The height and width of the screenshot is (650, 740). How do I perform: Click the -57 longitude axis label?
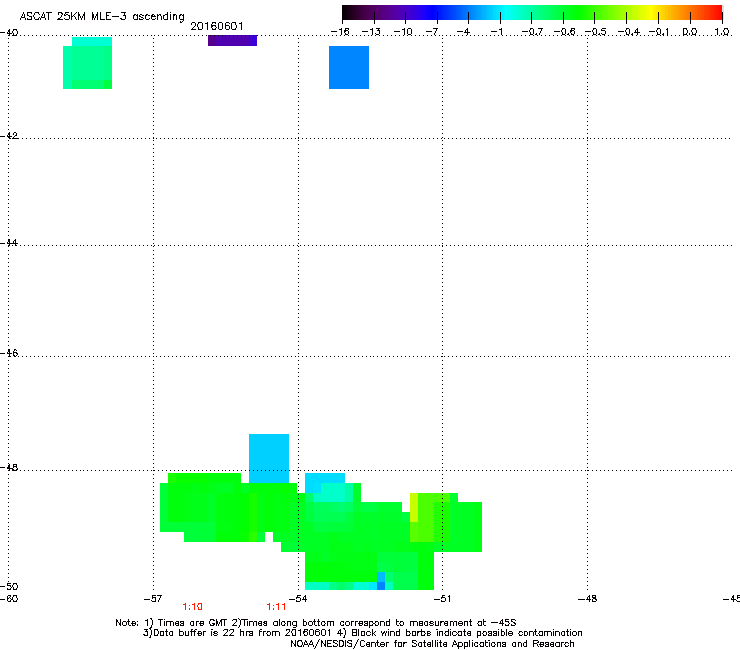(153, 599)
